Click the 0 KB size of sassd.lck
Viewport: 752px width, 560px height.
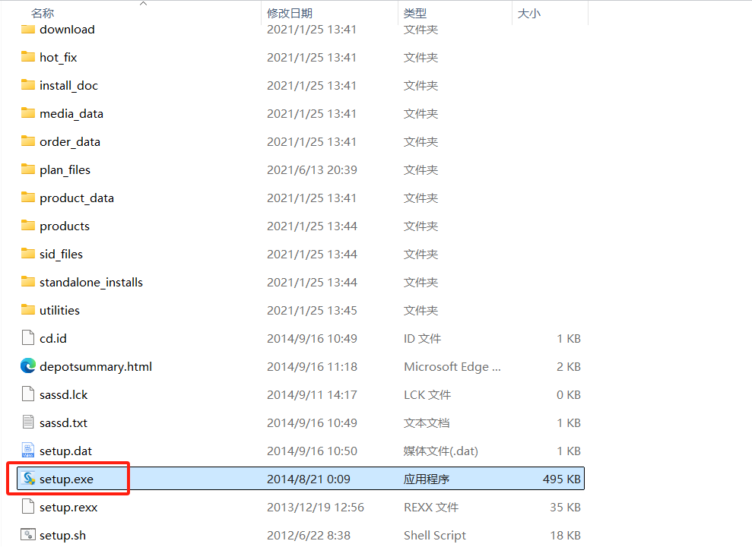point(568,394)
